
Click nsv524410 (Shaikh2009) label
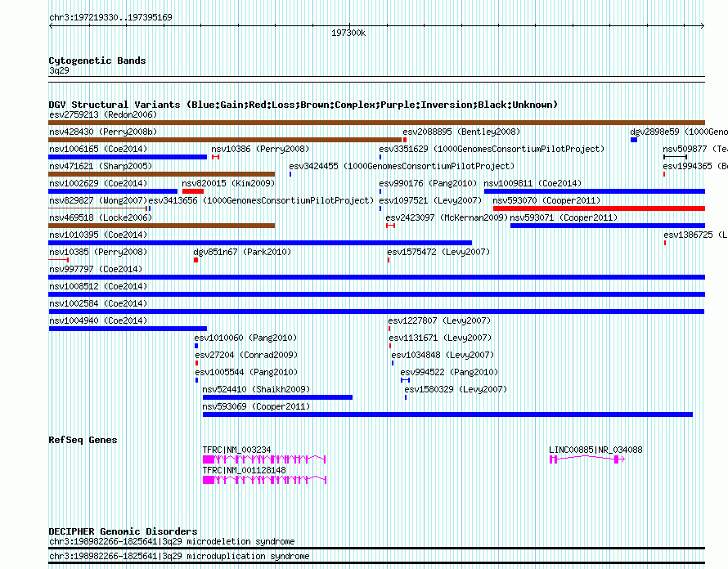point(256,389)
